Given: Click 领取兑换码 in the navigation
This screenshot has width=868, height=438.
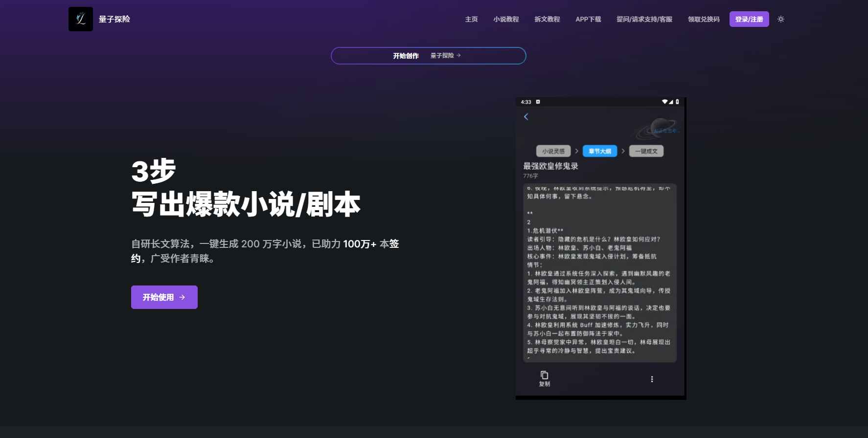Looking at the screenshot, I should pos(704,19).
